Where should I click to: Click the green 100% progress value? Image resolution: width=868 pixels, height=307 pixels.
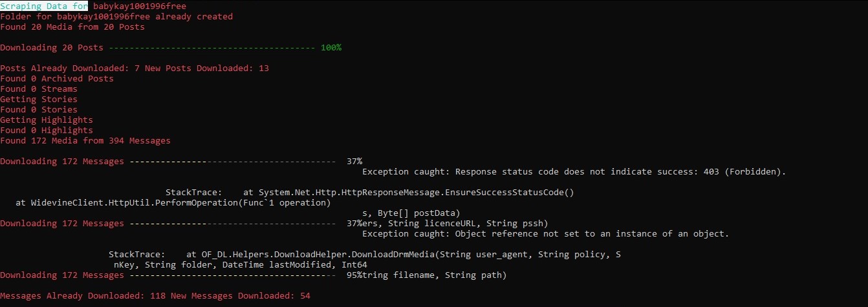coord(331,47)
